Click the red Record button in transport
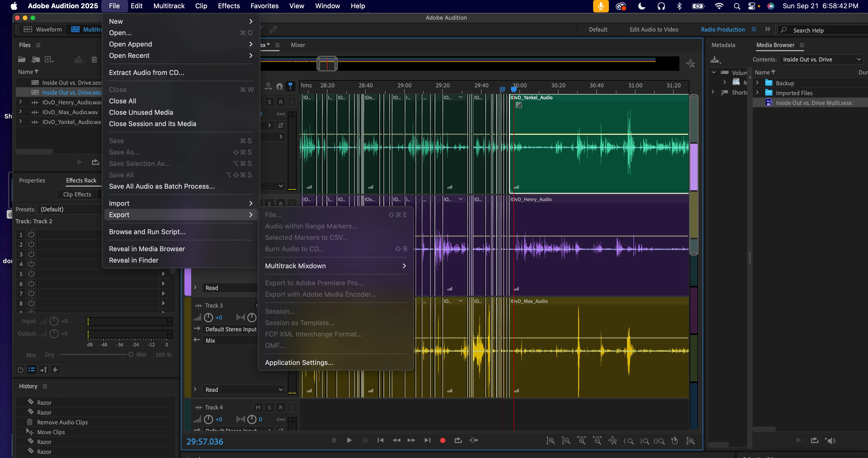 click(443, 440)
